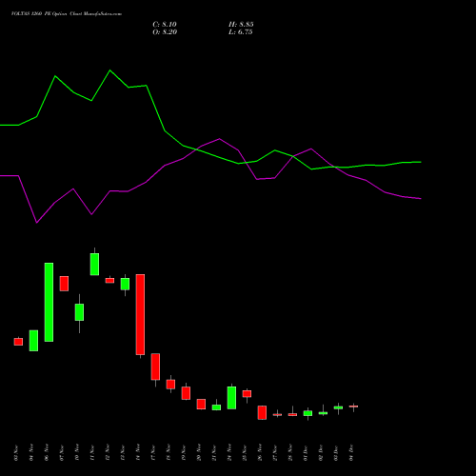Click the red candle on 26 Nov
Viewport: 476px width, 476px height.
pyautogui.click(x=262, y=412)
